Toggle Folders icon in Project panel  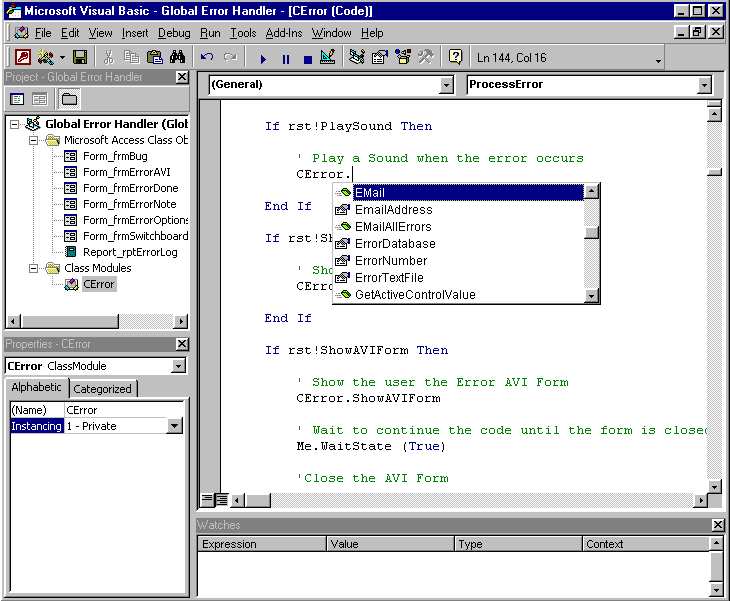tap(69, 99)
